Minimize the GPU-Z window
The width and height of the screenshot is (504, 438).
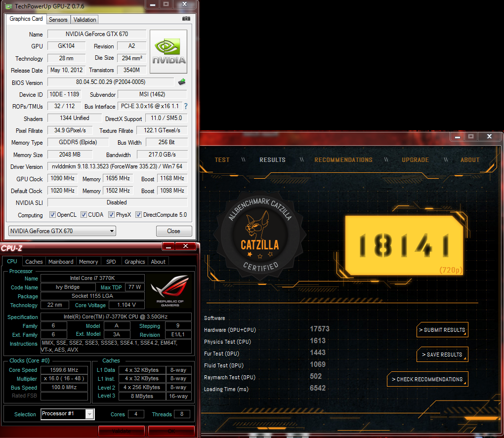click(153, 4)
